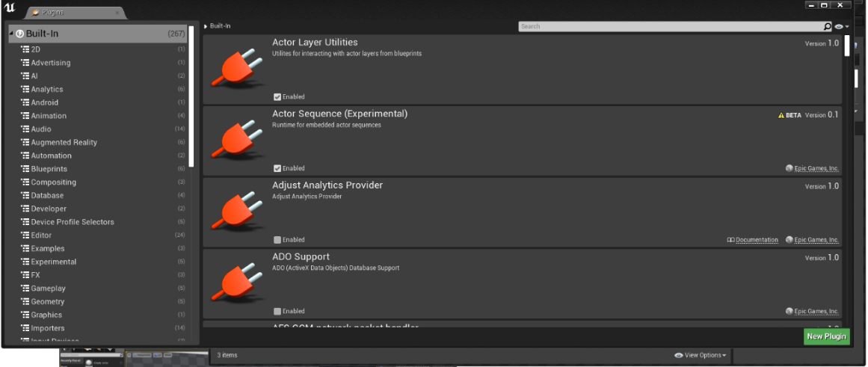Viewport: 868px width, 367px height.
Task: Enable the ADO Support plugin checkbox
Action: [277, 312]
